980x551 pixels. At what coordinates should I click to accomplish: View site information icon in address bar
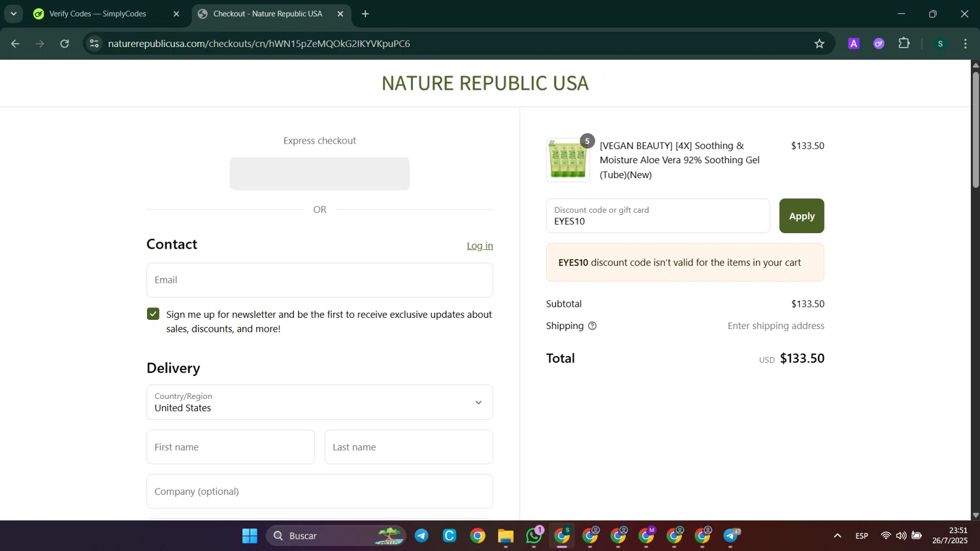[x=94, y=44]
